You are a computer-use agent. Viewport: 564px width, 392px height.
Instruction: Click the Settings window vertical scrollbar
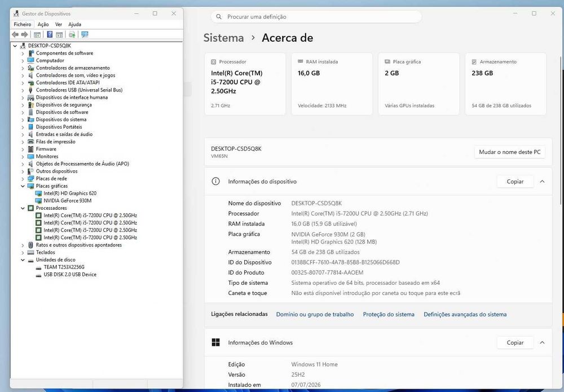point(561,130)
